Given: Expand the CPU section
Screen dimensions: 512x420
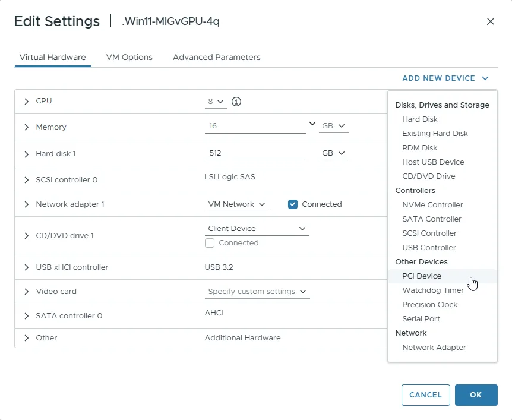Looking at the screenshot, I should 26,101.
